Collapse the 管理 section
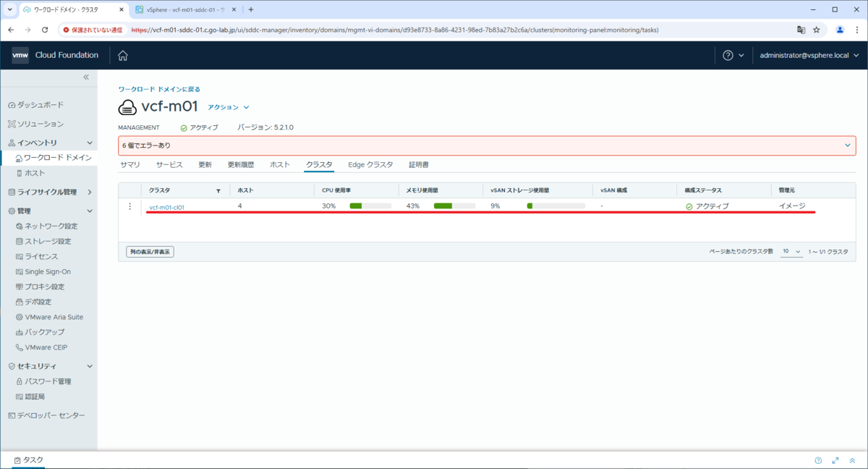 90,211
